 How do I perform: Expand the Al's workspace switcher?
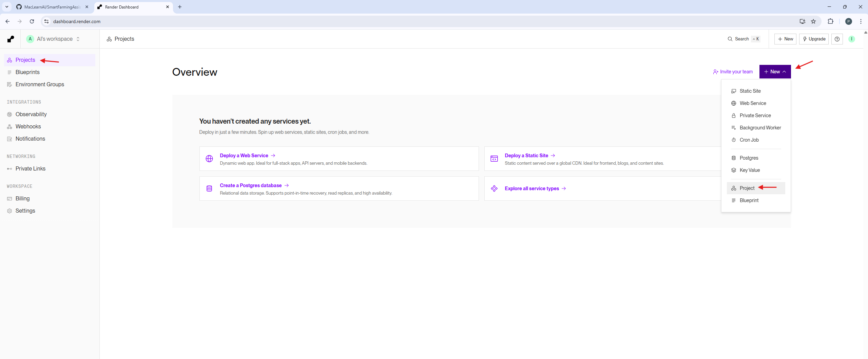click(x=54, y=39)
